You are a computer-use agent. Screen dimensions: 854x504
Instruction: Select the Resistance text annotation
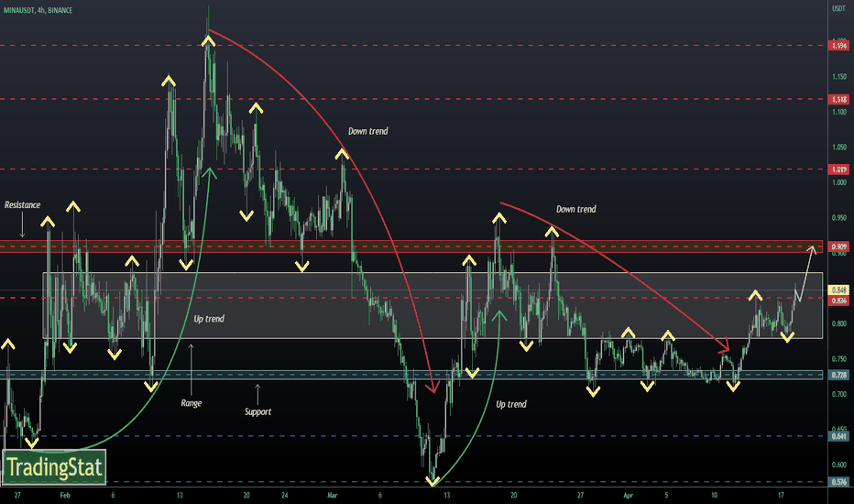pos(22,205)
